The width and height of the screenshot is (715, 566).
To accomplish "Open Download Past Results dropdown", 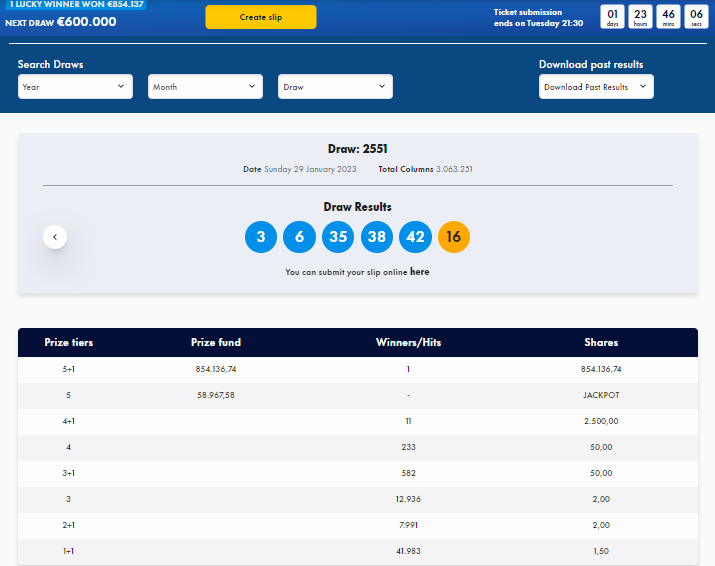I will [x=595, y=87].
